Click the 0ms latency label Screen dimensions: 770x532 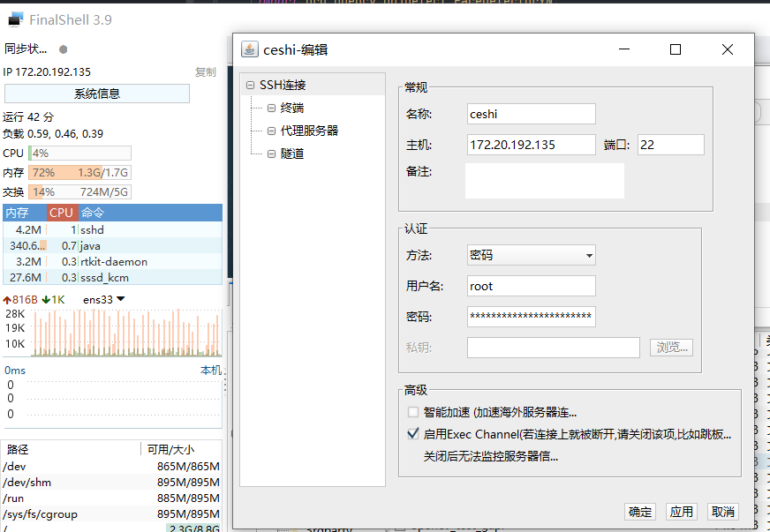pos(15,370)
